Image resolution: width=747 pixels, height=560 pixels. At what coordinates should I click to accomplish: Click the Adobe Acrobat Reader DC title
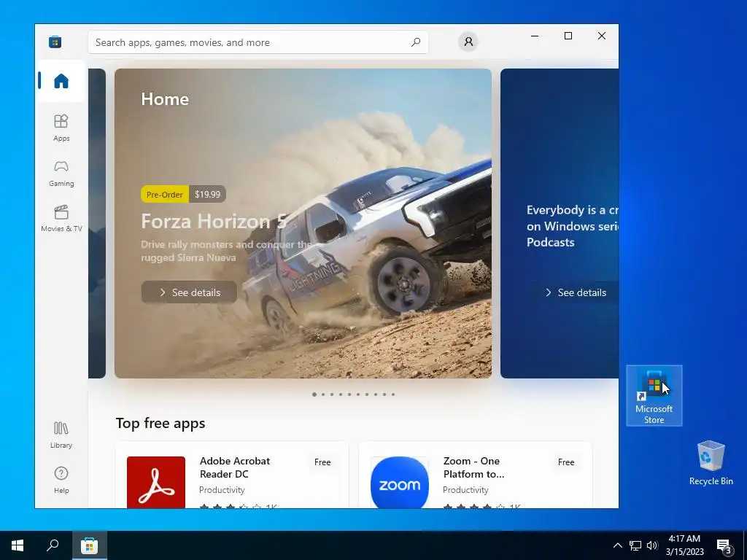click(x=235, y=467)
